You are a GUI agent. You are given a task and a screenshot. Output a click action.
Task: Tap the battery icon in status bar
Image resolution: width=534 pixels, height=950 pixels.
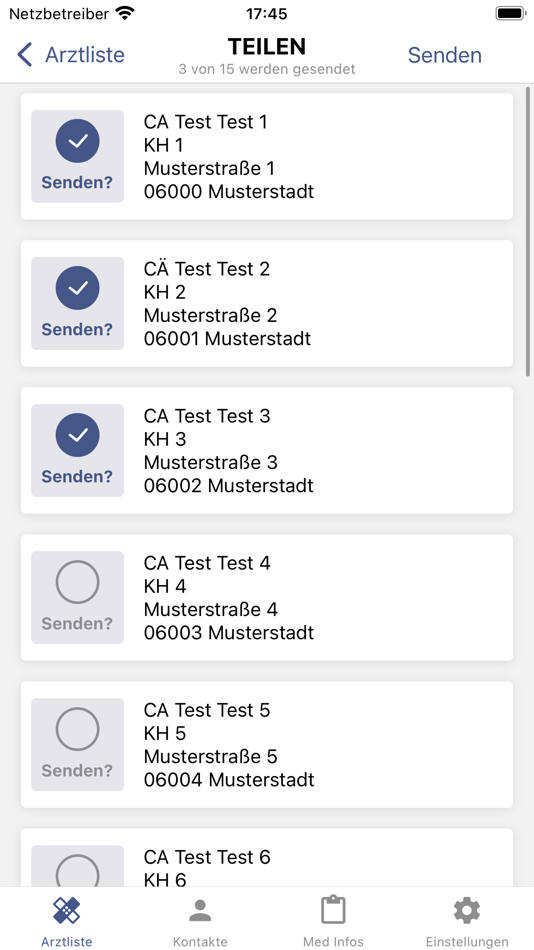point(510,13)
